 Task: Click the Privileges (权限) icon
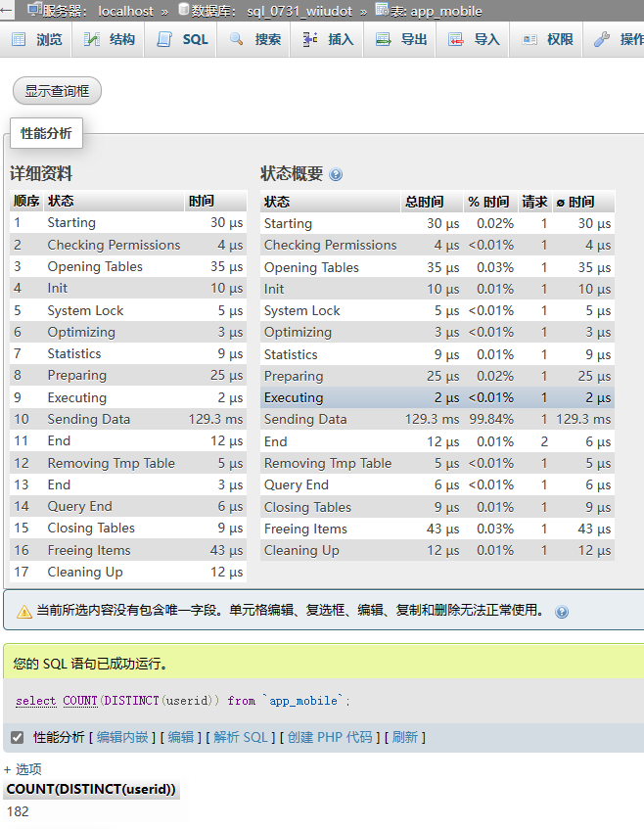click(529, 39)
